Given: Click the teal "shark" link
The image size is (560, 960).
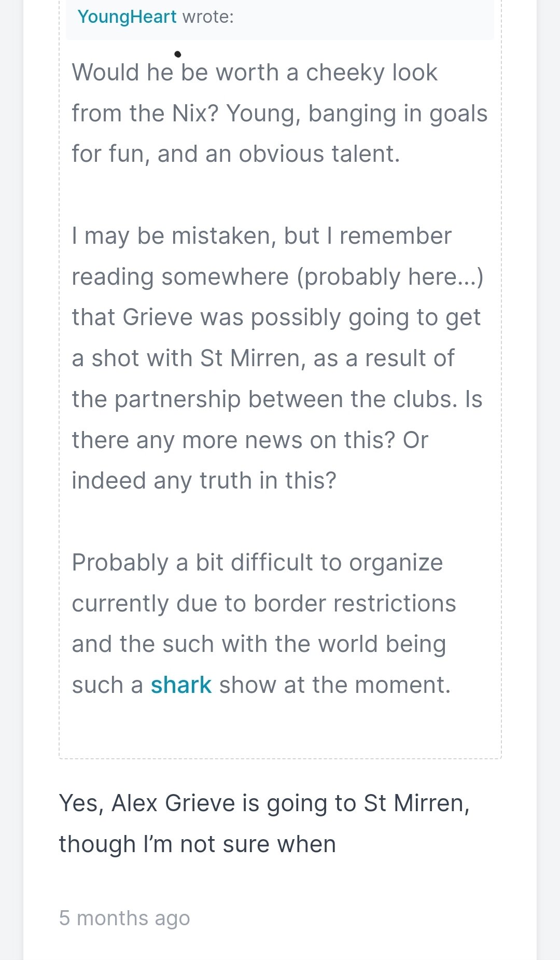Looking at the screenshot, I should click(x=181, y=685).
